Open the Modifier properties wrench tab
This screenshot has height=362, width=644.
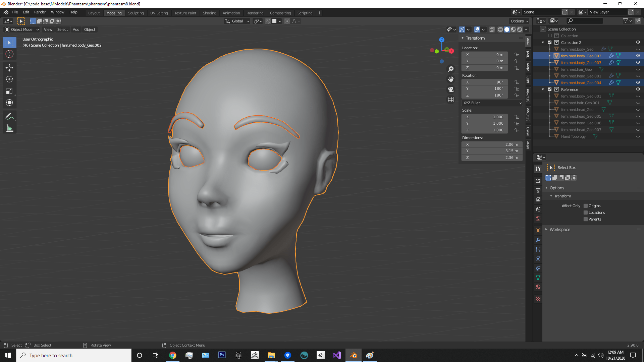pyautogui.click(x=538, y=240)
